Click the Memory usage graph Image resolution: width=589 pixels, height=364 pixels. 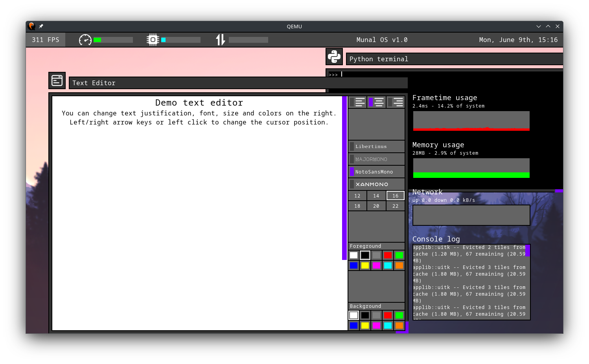point(471,168)
